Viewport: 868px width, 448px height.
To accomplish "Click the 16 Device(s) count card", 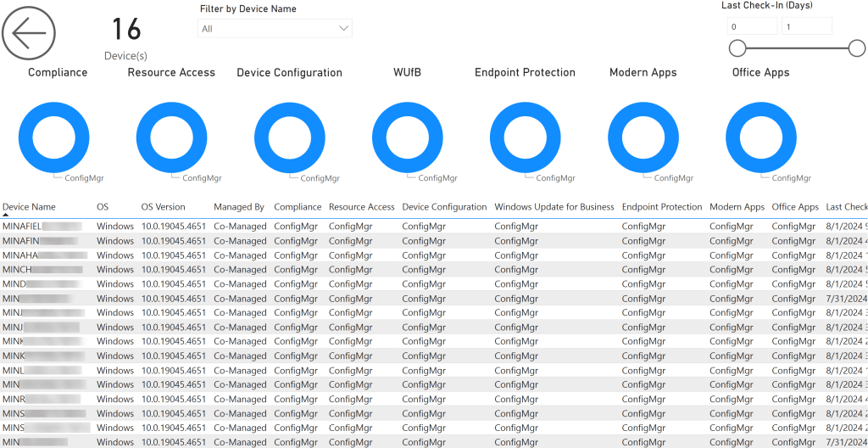I will pos(125,37).
